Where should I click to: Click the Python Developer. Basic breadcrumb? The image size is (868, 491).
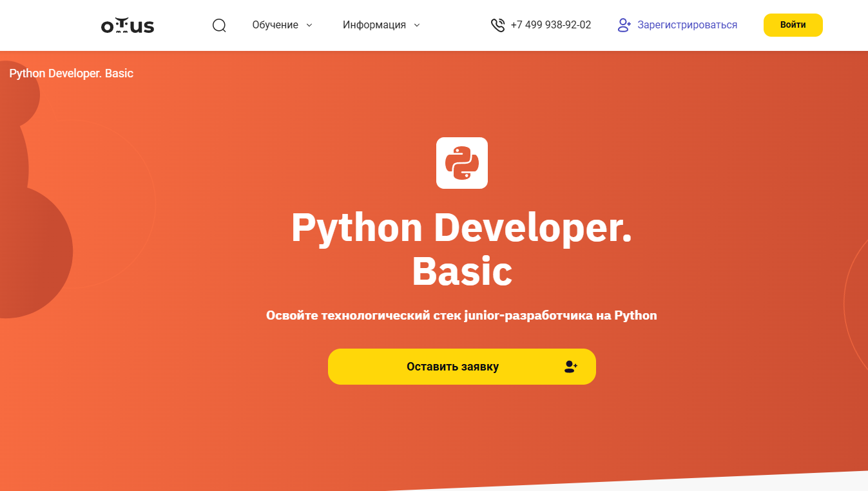coord(72,73)
